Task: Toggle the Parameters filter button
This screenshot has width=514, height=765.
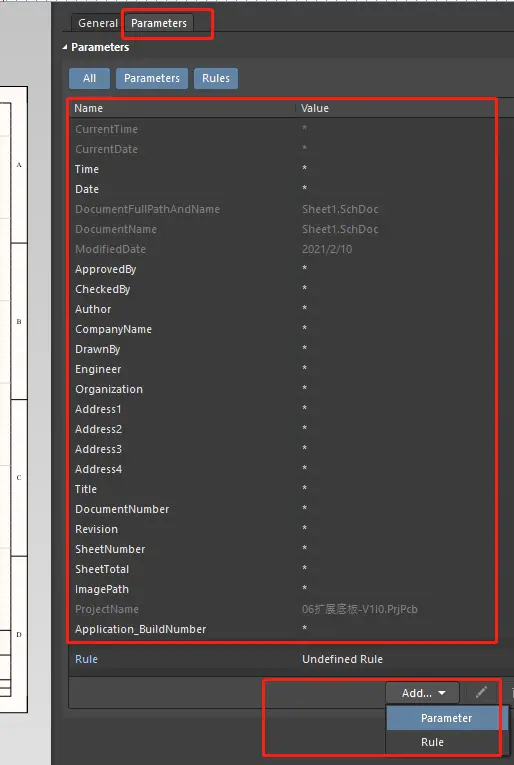Action: click(152, 78)
